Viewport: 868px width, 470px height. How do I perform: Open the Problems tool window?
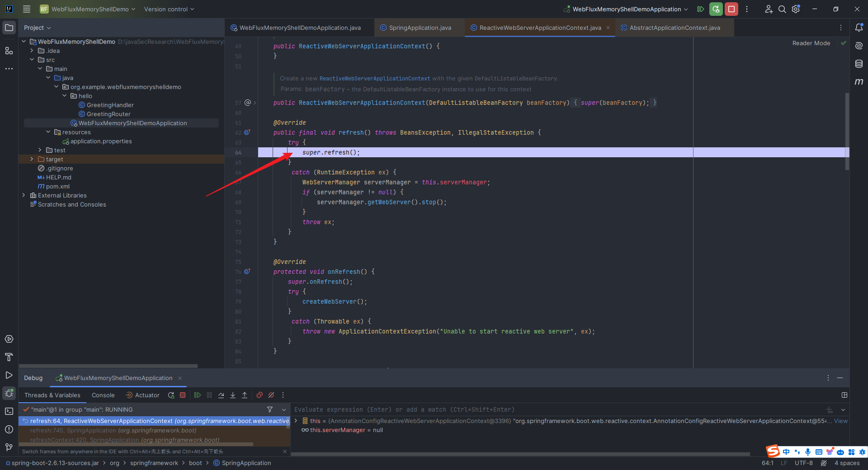click(9, 429)
